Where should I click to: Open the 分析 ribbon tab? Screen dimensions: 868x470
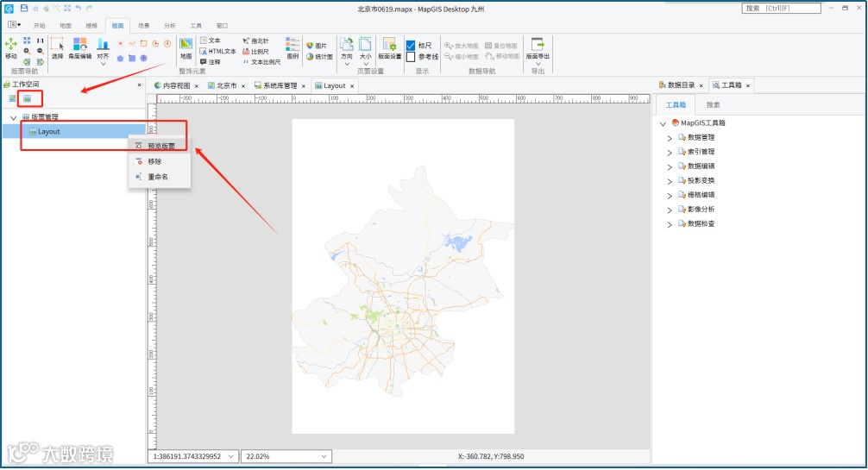click(x=170, y=26)
